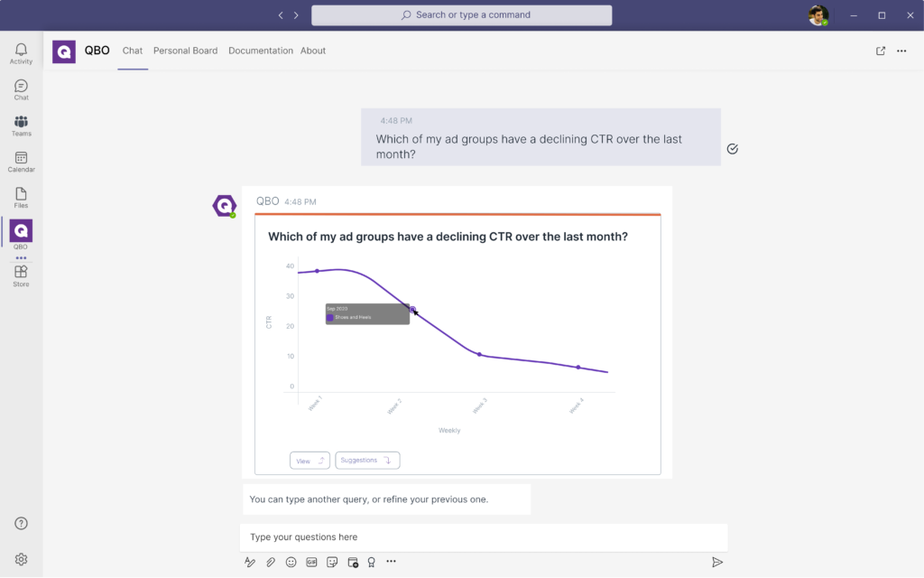
Task: Attach a file to message
Action: tap(271, 562)
